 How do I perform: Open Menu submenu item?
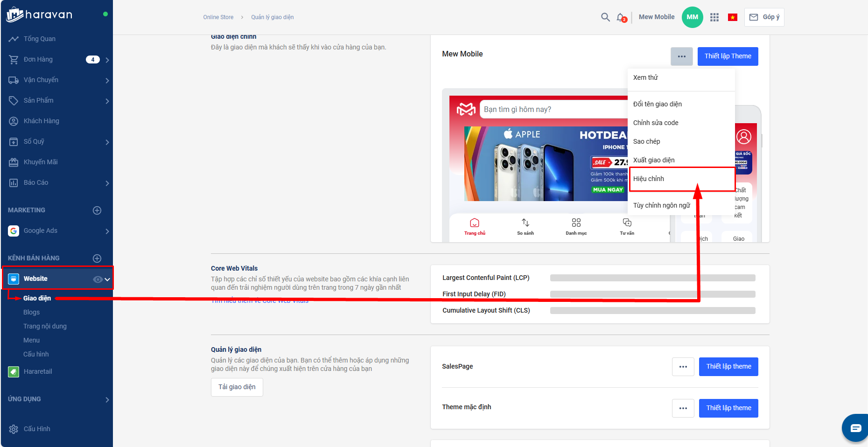tap(32, 340)
